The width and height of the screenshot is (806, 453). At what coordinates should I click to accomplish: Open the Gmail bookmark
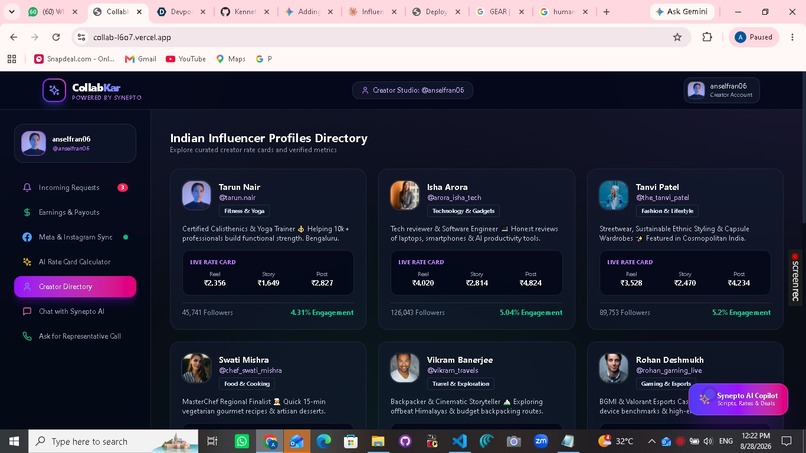click(x=141, y=59)
